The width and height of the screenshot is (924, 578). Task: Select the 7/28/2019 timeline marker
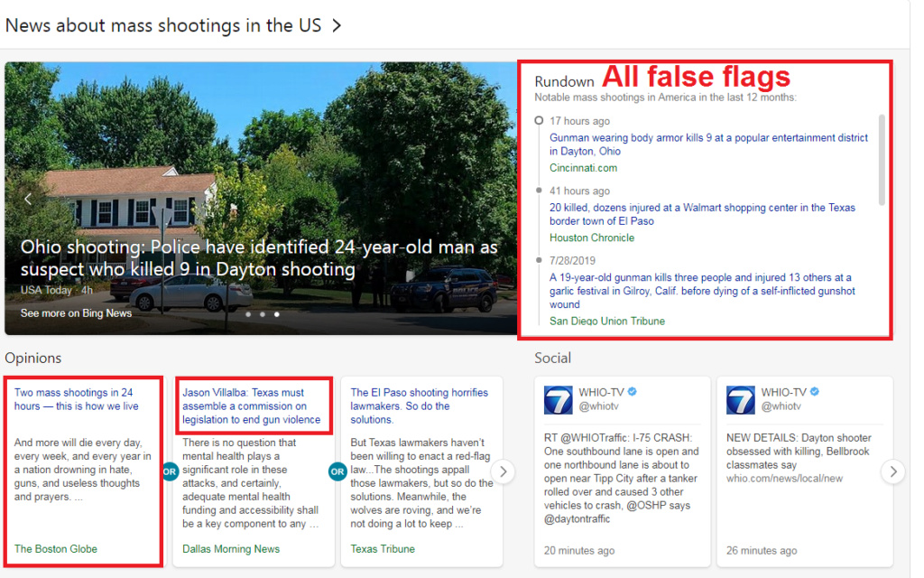pos(539,260)
